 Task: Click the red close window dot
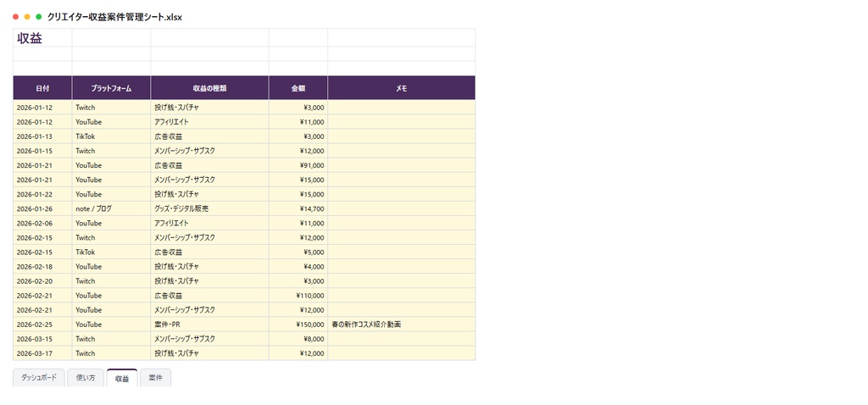coord(15,17)
